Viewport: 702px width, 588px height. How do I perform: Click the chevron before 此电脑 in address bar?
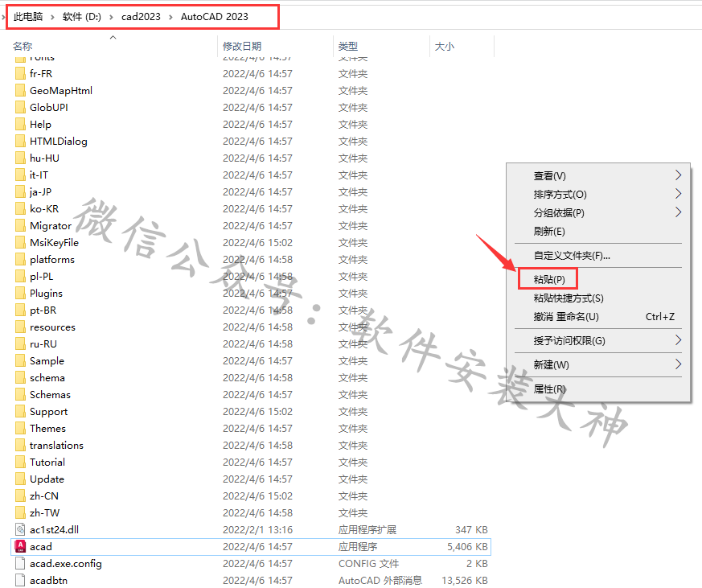[x=3, y=17]
